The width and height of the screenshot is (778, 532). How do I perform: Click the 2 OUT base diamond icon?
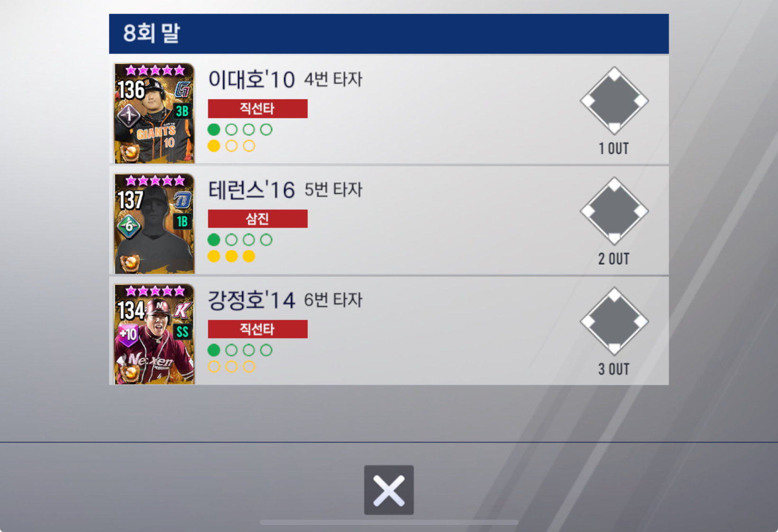[x=614, y=211]
